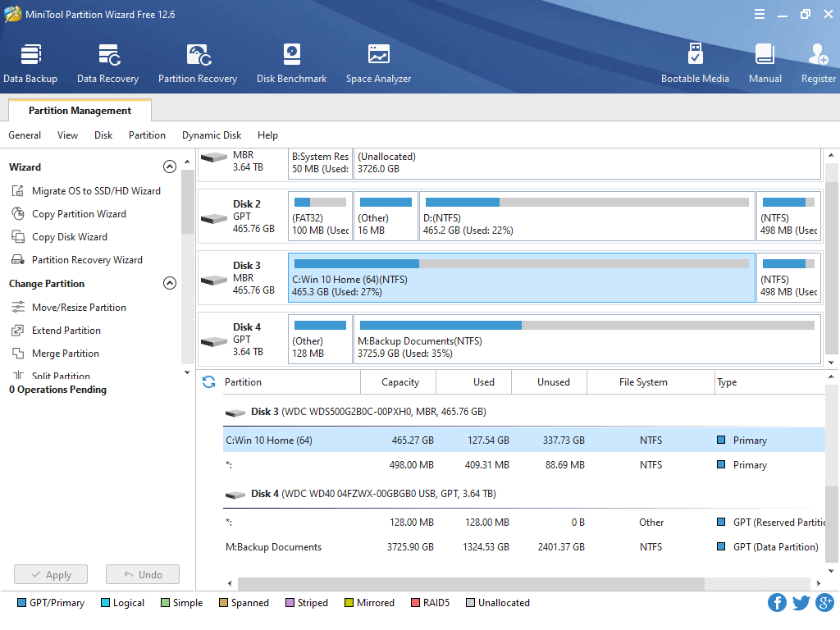This screenshot has width=840, height=630.
Task: Open the Partition menu
Action: (147, 135)
